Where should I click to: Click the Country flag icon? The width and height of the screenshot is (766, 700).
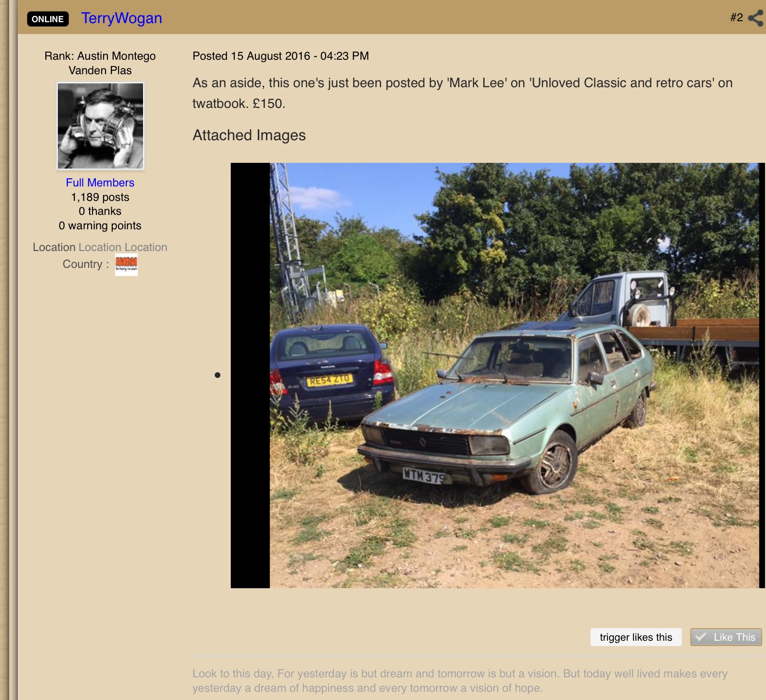(126, 264)
